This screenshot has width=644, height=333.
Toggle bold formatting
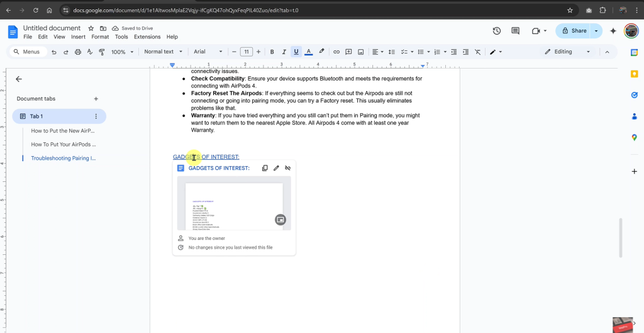[272, 52]
